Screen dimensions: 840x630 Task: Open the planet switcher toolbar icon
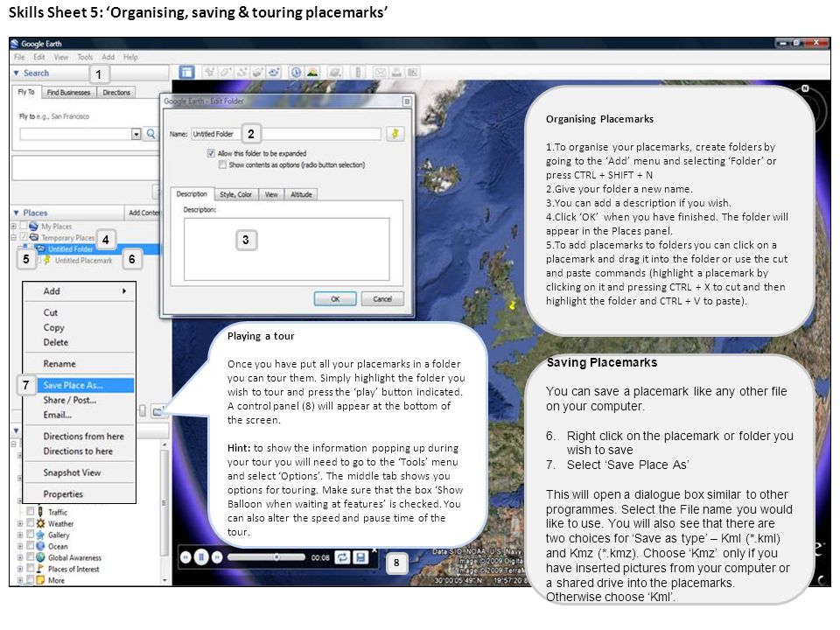tap(335, 73)
